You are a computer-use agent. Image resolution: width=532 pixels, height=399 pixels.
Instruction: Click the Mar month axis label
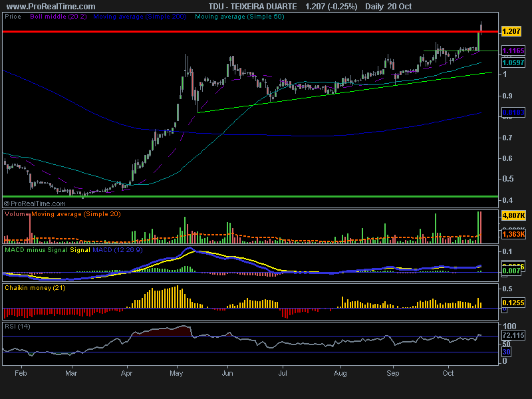[x=71, y=373]
